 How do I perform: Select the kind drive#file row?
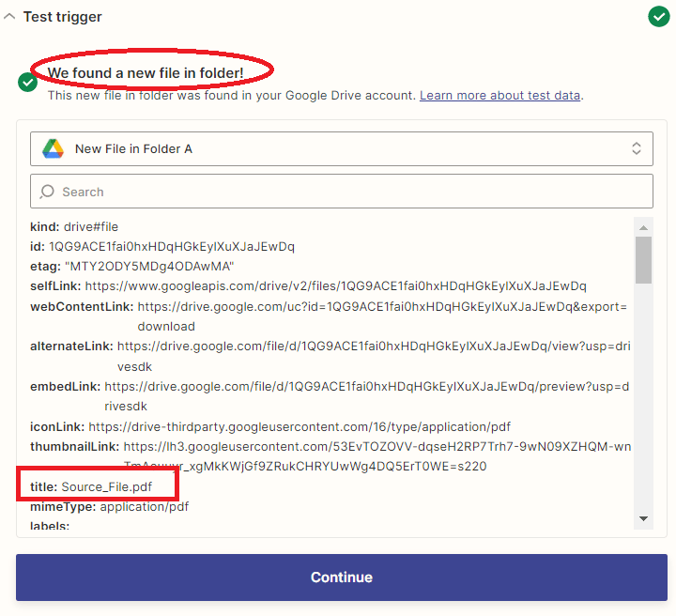point(74,226)
